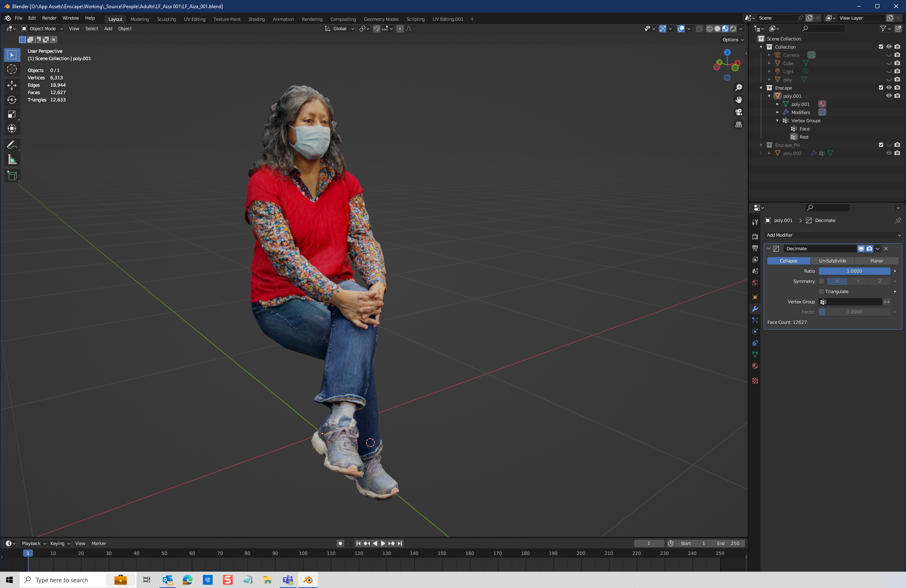Open the World properties tab

click(x=755, y=283)
